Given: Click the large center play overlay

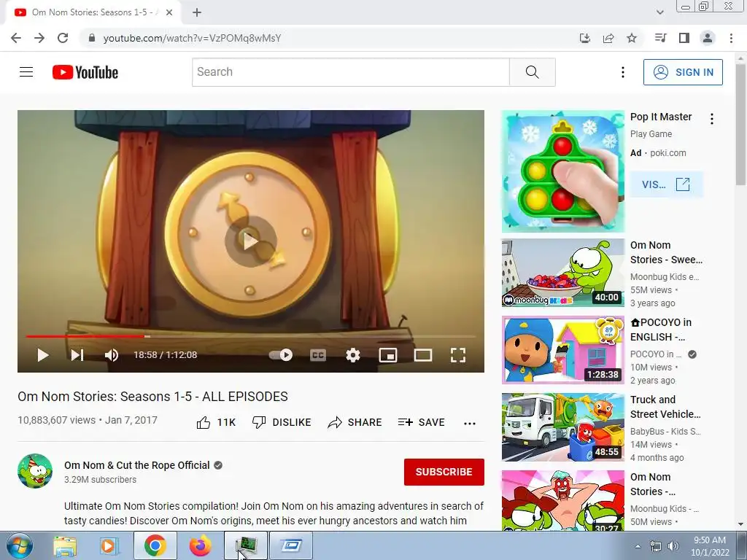Looking at the screenshot, I should click(x=251, y=241).
